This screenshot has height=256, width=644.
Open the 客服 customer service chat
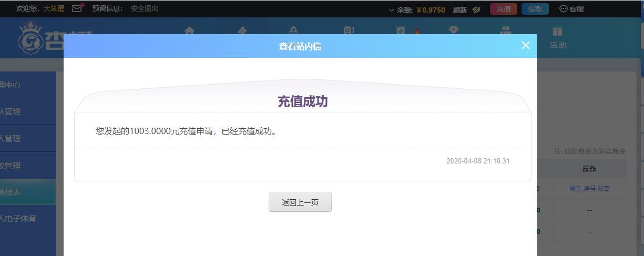pyautogui.click(x=571, y=9)
